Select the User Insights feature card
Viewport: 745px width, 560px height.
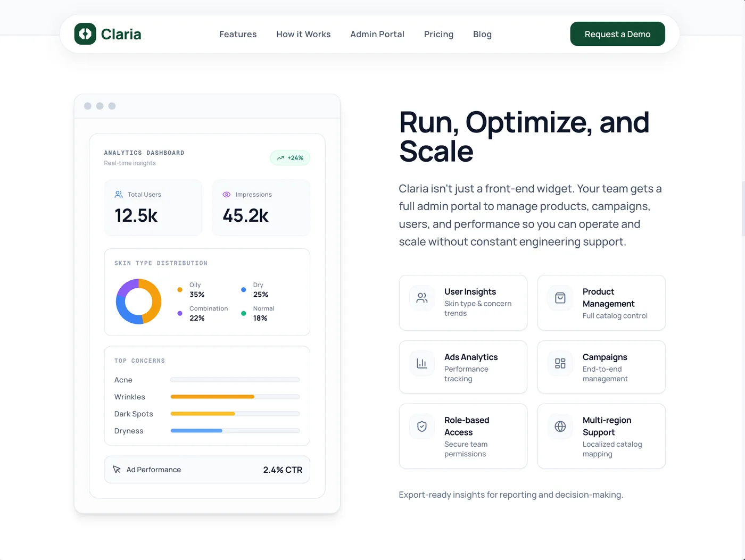463,303
